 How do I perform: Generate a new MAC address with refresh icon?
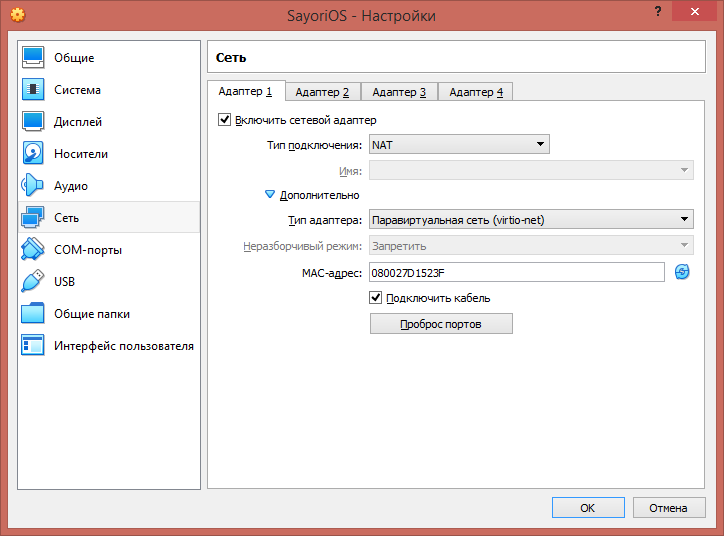pyautogui.click(x=682, y=272)
